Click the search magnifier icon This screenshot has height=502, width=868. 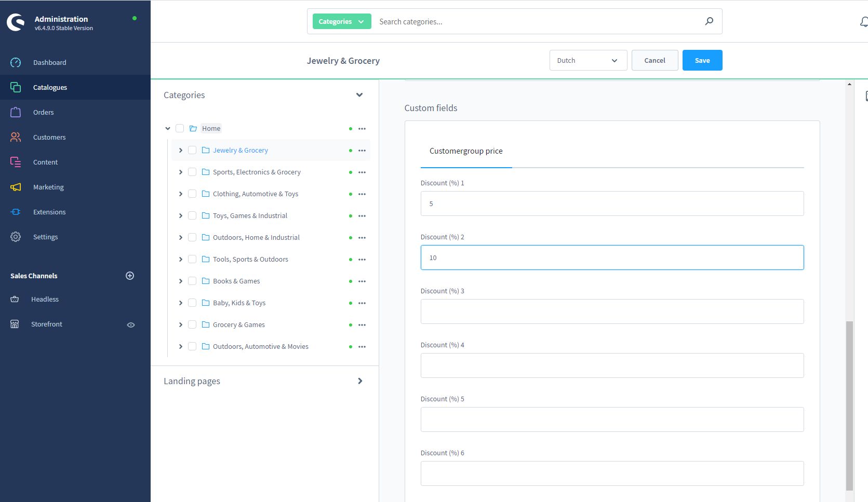[709, 21]
